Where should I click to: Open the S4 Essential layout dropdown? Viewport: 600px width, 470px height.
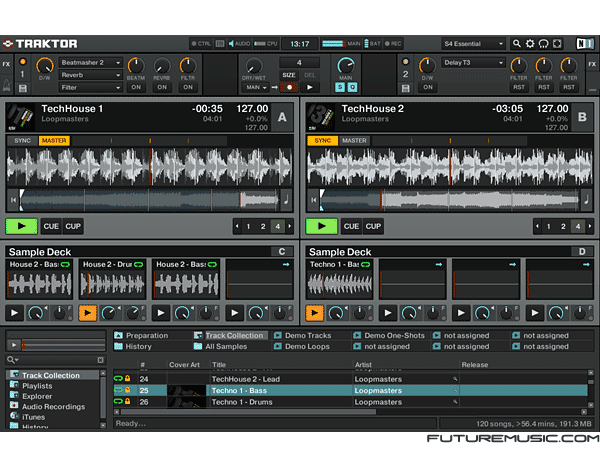point(474,44)
